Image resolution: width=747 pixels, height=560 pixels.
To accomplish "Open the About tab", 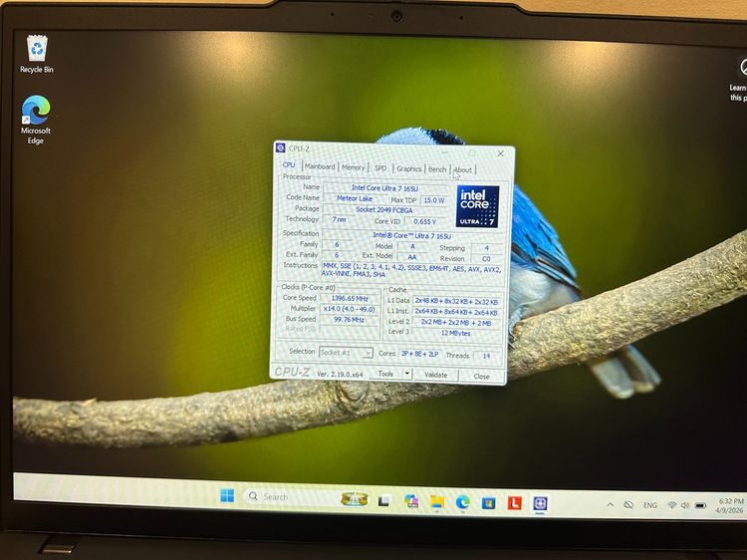I will point(462,169).
